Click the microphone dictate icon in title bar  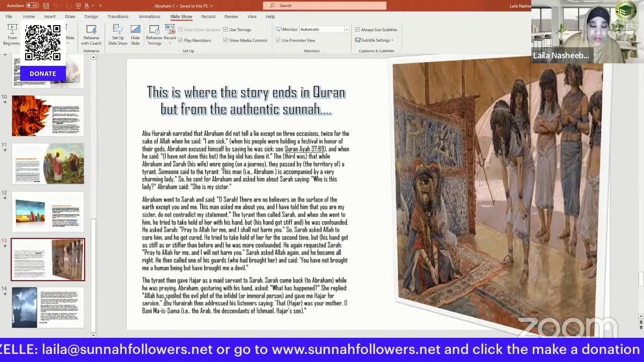pyautogui.click(x=87, y=6)
